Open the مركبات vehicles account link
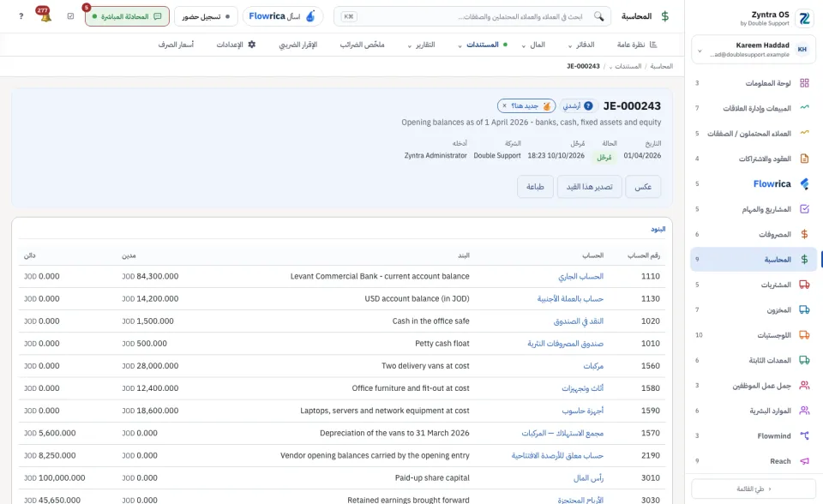Image resolution: width=823 pixels, height=504 pixels. coord(593,366)
